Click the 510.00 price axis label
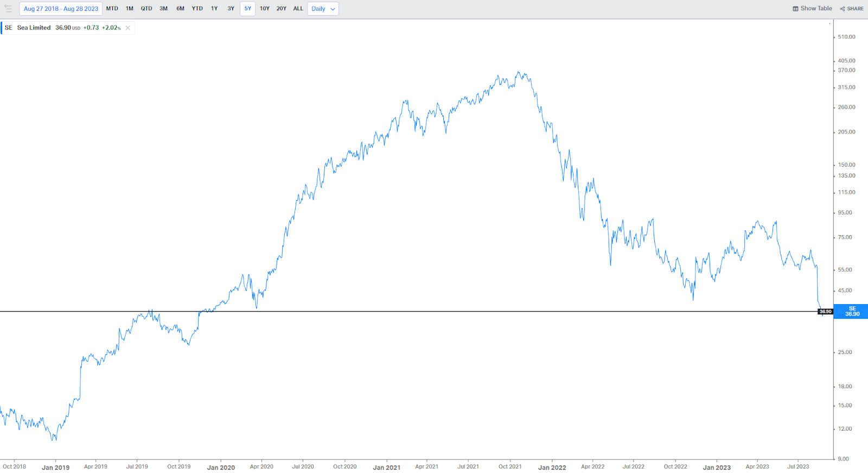Viewport: 868px width, 473px height. pyautogui.click(x=846, y=37)
